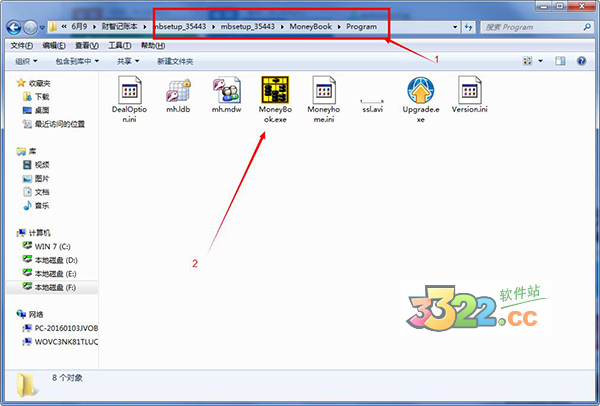Viewport: 600px width, 406px height.
Task: Open the 帮助(H) menu
Action: [x=153, y=46]
